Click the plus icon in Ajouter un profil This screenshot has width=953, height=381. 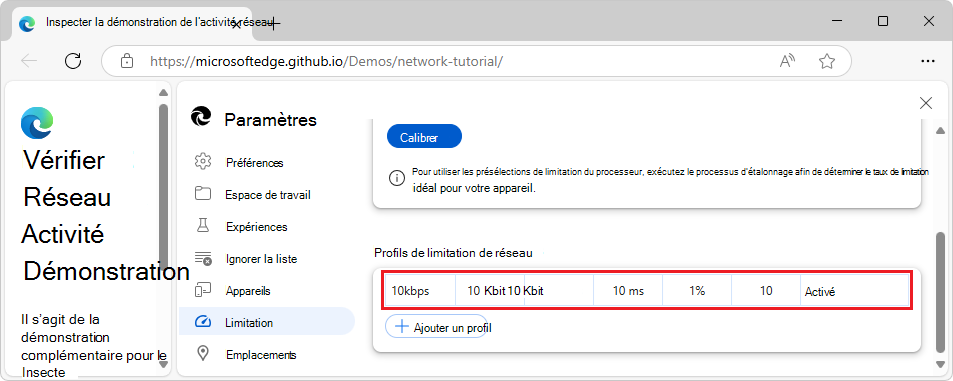pos(401,327)
